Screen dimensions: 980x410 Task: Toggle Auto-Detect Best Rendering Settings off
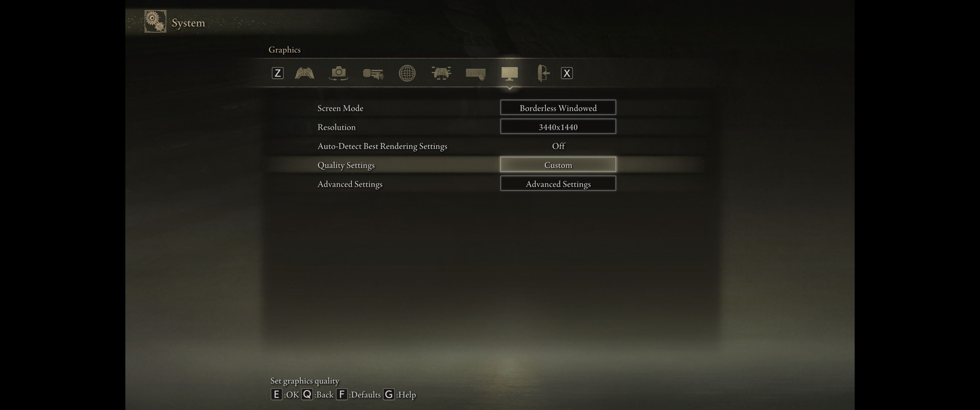click(558, 145)
